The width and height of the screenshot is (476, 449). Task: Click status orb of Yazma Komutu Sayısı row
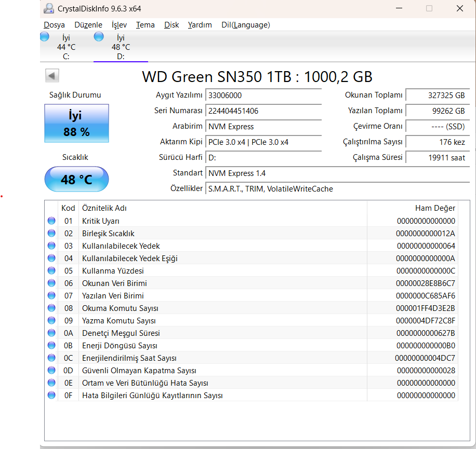point(51,320)
